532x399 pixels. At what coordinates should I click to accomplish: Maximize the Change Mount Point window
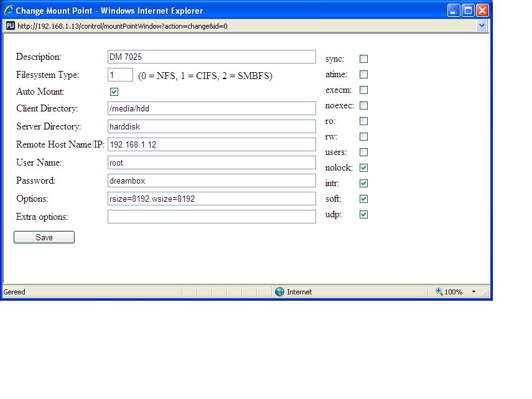(468, 11)
